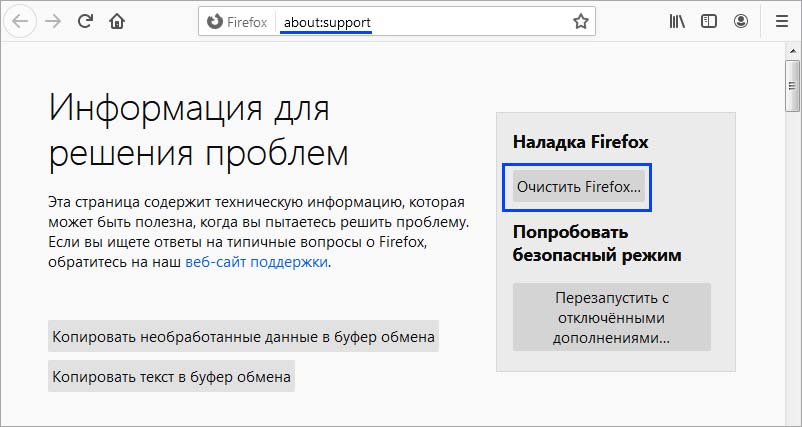Click the scrollbar up arrow
The width and height of the screenshot is (802, 427).
point(793,51)
